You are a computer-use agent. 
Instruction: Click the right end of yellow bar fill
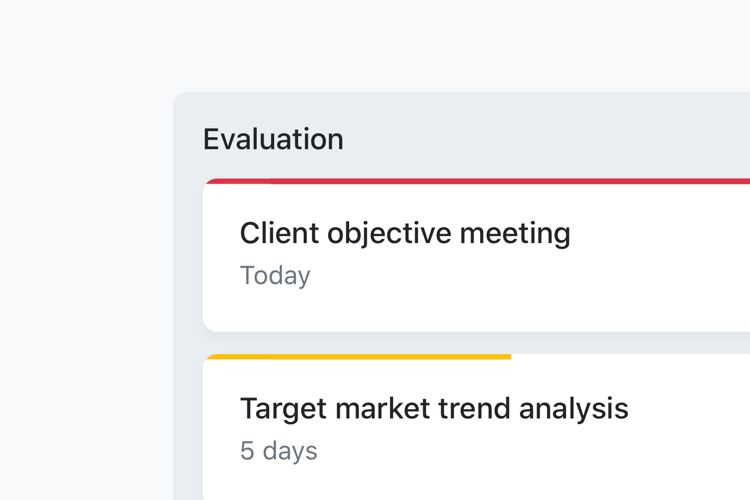pos(506,357)
